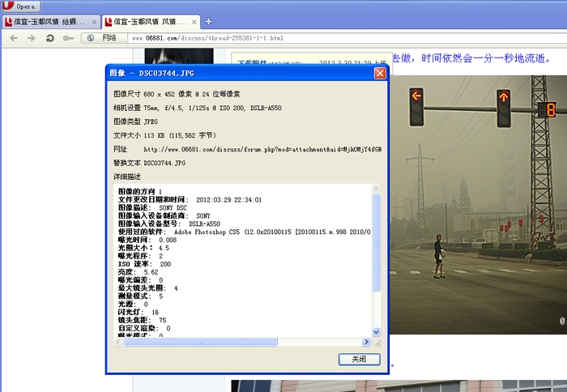
Task: Click the 详细描述 label
Action: 127,177
